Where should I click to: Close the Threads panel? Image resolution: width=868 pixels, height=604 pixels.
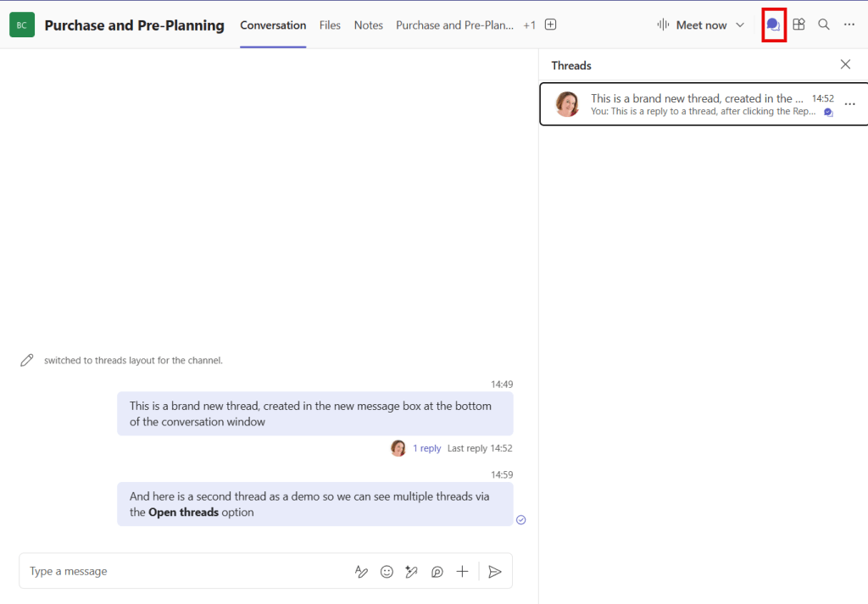[845, 64]
